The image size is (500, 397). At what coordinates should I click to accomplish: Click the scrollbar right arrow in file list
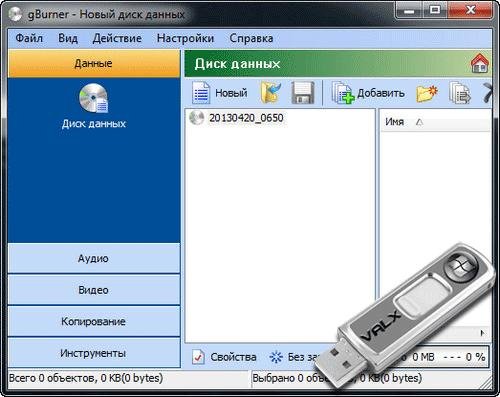pos(482,333)
